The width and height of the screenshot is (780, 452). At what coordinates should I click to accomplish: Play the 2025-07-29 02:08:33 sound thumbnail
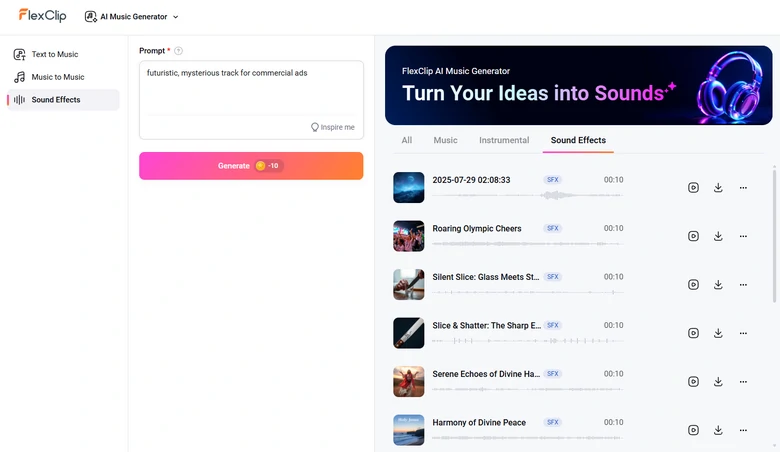point(408,187)
